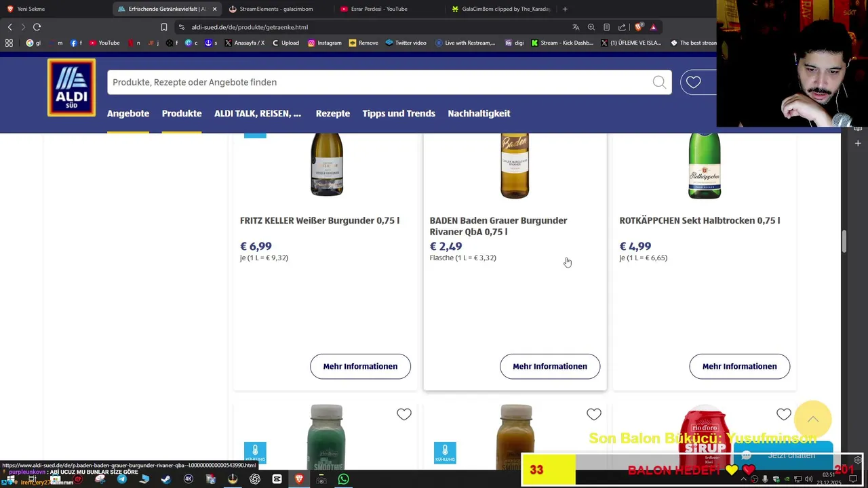Open ChatGPT from the taskbar
868x488 pixels.
click(255, 479)
